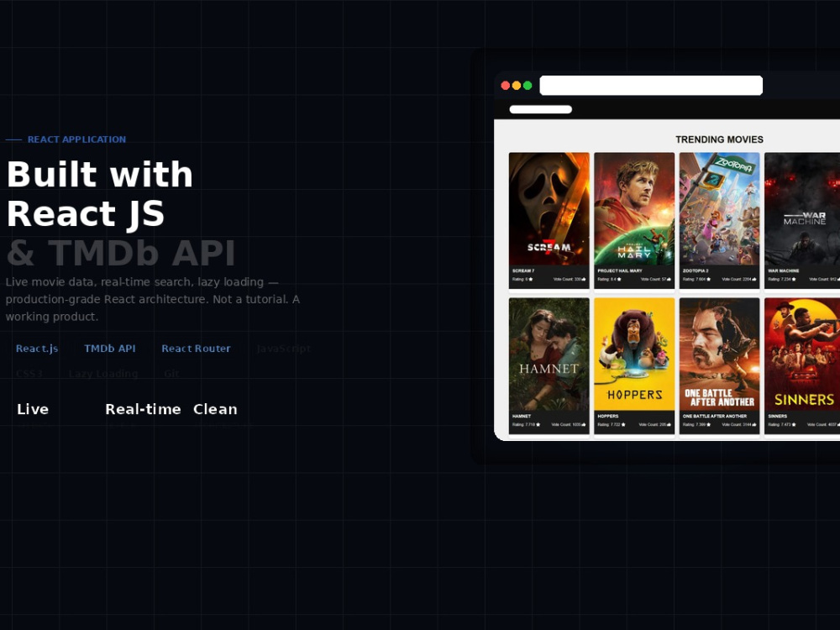This screenshot has height=630, width=840.
Task: Click the star icon on Hoppers card
Action: [623, 424]
